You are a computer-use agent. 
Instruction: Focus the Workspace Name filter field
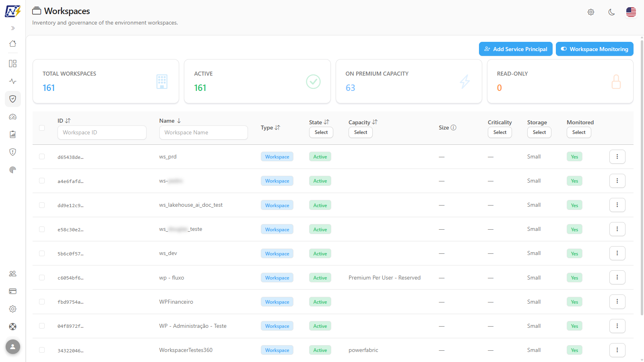pyautogui.click(x=204, y=133)
